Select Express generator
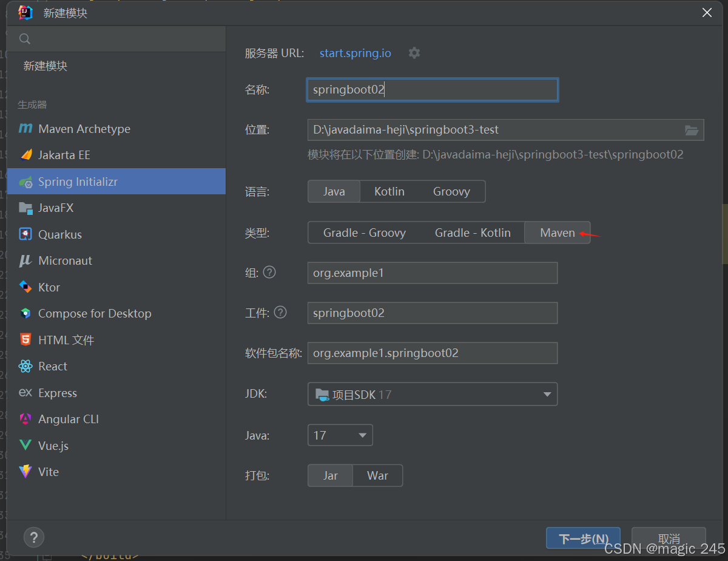 [116, 393]
